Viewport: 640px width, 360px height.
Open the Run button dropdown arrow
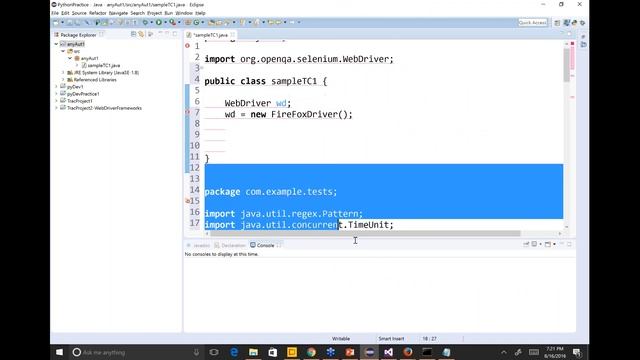point(165,22)
